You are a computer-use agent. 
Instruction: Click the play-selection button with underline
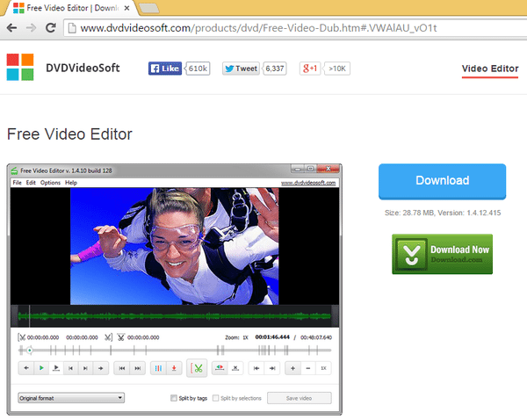pyautogui.click(x=56, y=368)
